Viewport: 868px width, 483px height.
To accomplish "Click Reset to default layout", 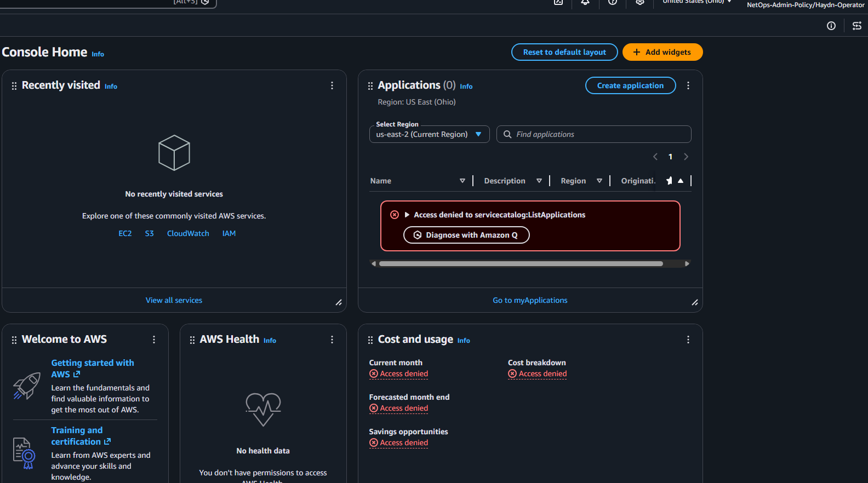I will pos(564,52).
